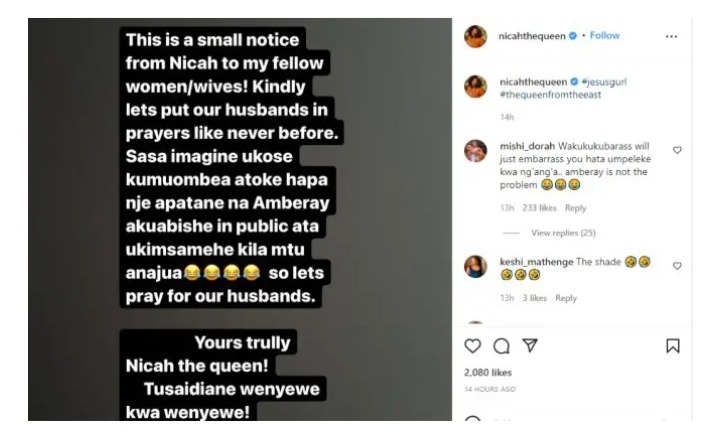Open three-dots more options menu
Viewport: 719px width, 440px height.
pos(671,36)
